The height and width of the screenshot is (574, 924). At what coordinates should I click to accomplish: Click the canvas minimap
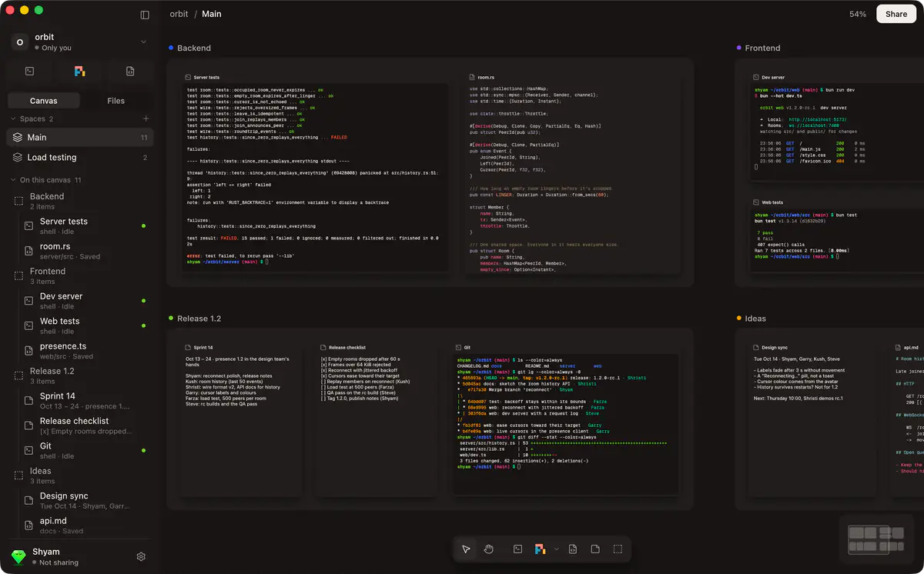[x=878, y=539]
